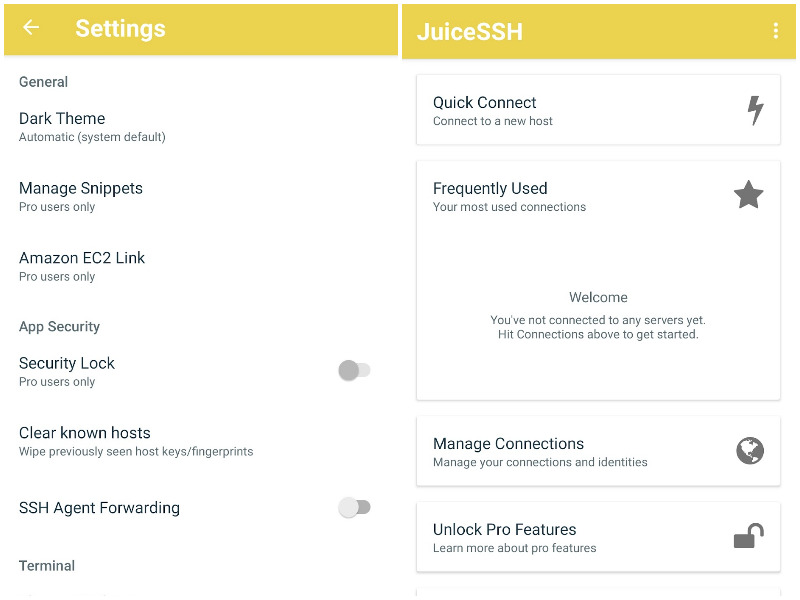Screen dimensions: 800x600
Task: Open Amazon EC2 Link setting
Action: 82,258
